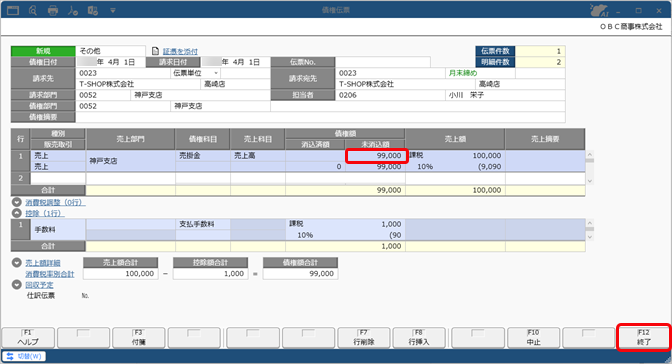Click the 売上高 cell in row 1

coord(258,156)
